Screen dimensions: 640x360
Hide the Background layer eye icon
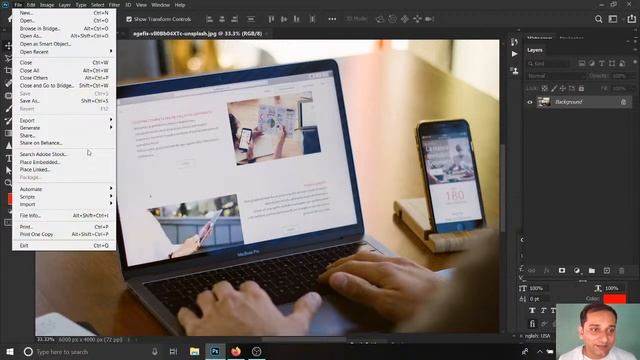point(530,102)
